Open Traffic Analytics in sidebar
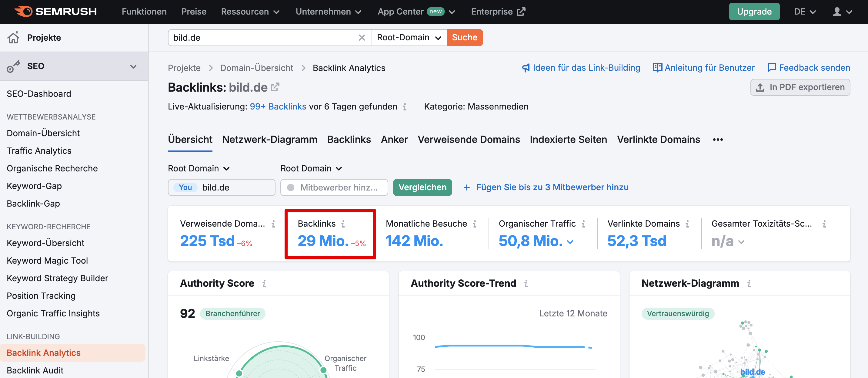This screenshot has height=378, width=868. pos(39,151)
